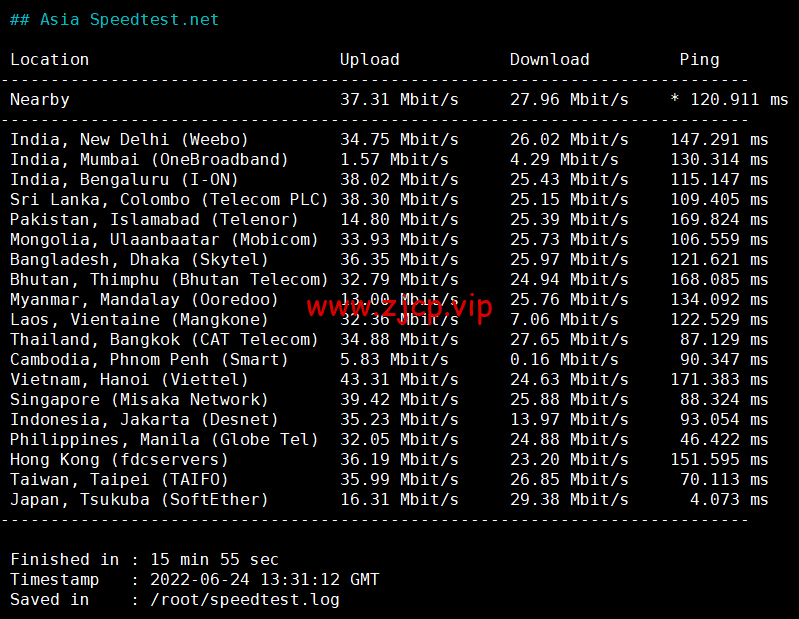
Task: Select 'Thailand, Bangkok (CAT Telecom)' row
Action: point(389,339)
